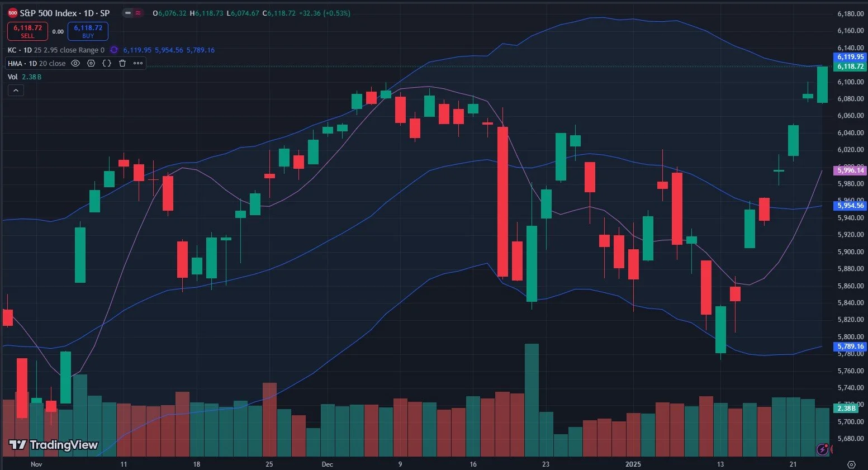The width and height of the screenshot is (868, 470).
Task: Click the red 500 symbol logo
Action: [12, 13]
